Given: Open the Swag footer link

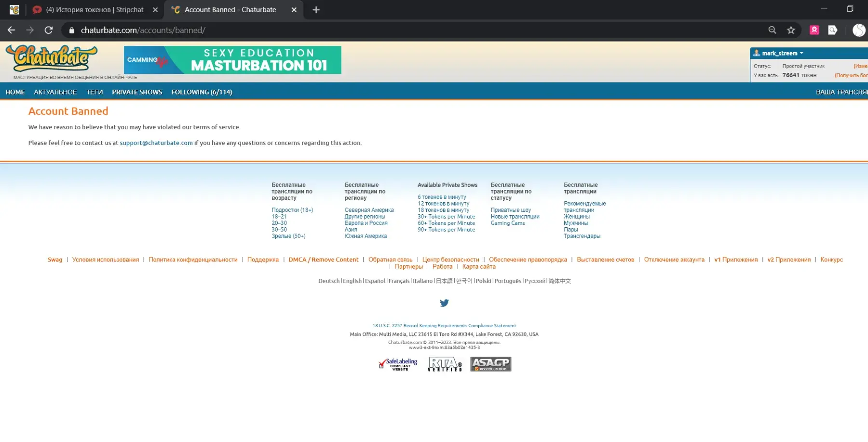Looking at the screenshot, I should [x=55, y=260].
